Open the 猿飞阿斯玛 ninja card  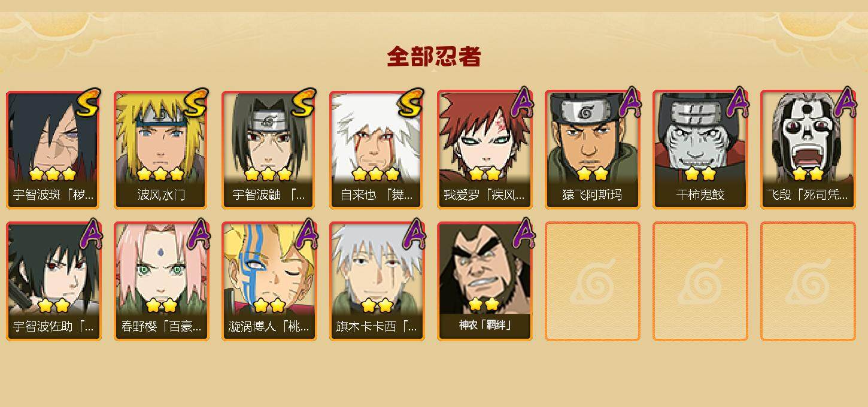(593, 150)
